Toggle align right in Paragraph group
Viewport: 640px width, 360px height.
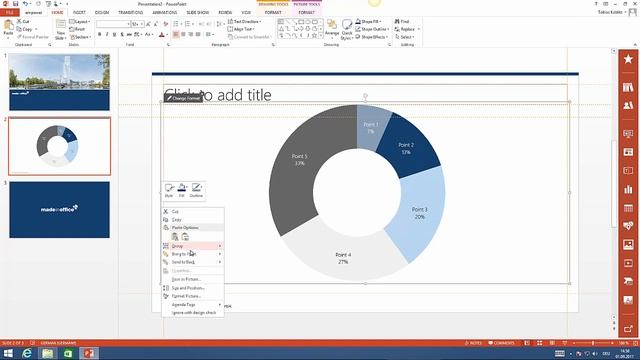pos(191,35)
